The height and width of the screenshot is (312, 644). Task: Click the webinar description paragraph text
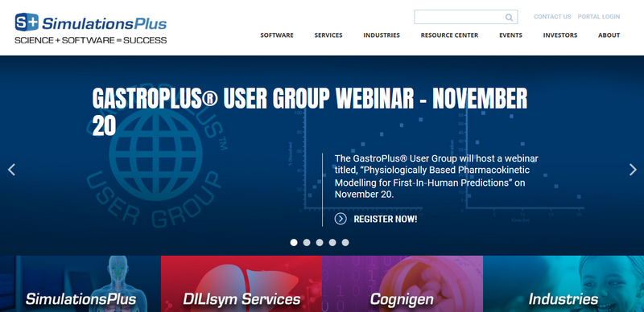click(x=436, y=176)
